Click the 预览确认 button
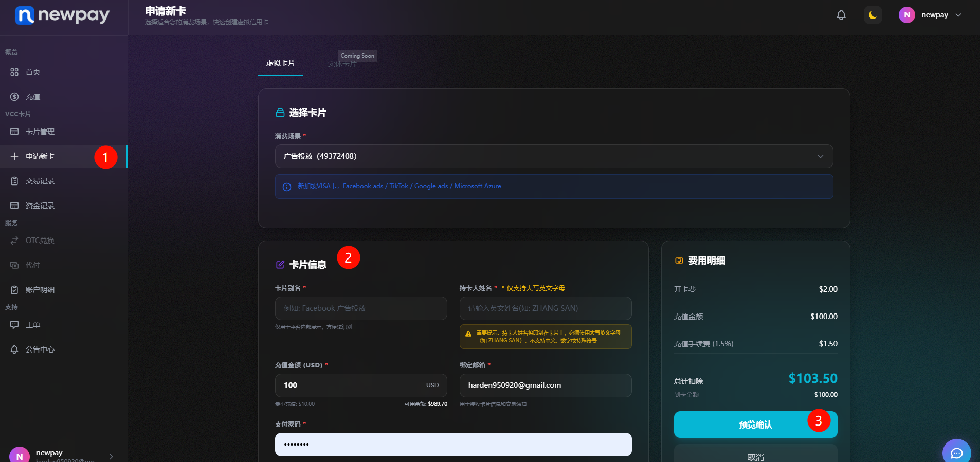 (755, 424)
